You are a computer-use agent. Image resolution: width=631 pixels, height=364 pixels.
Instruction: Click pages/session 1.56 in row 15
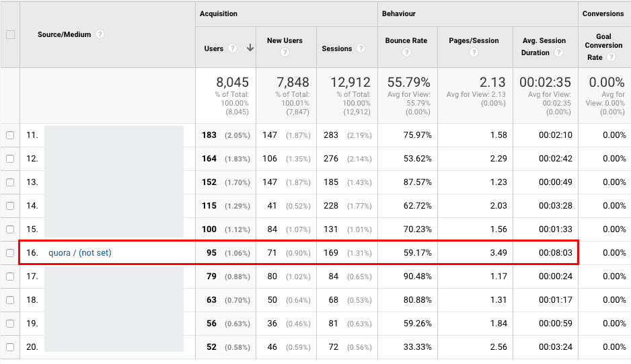click(498, 229)
